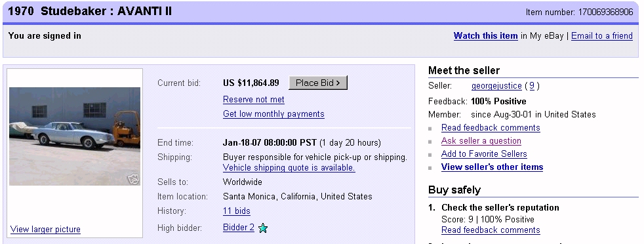The height and width of the screenshot is (244, 644).
Task: Click Watch this item link
Action: pyautogui.click(x=485, y=35)
